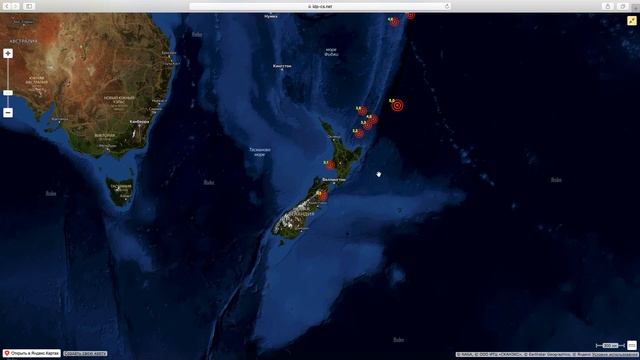Screen dimensions: 640x360
Task: Click the море Фиджи sea label
Action: coord(331,52)
